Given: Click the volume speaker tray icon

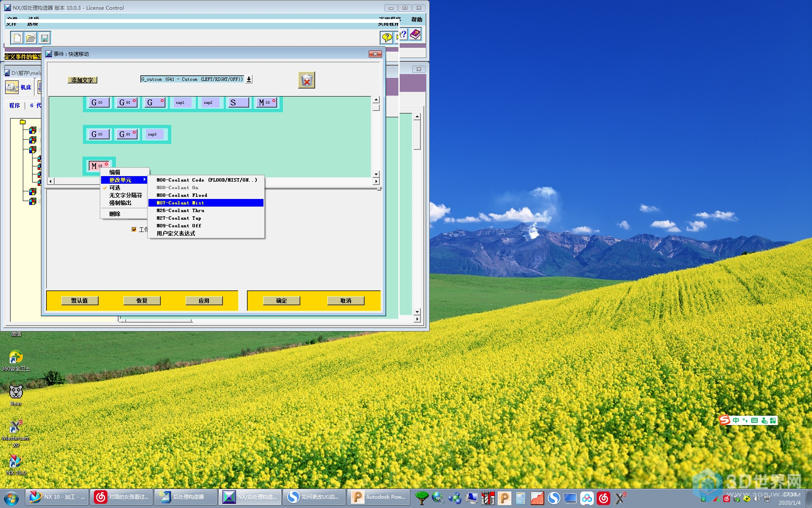Looking at the screenshot, I should [x=757, y=499].
